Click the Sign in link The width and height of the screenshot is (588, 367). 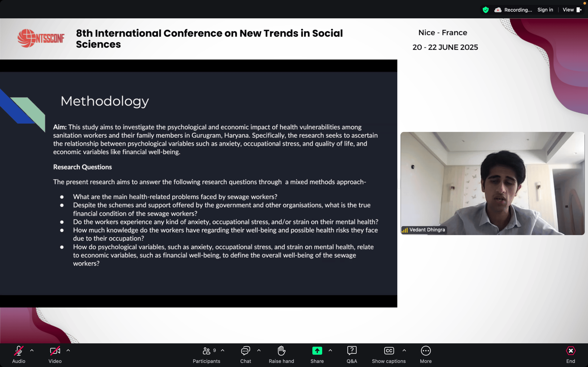[x=545, y=10]
